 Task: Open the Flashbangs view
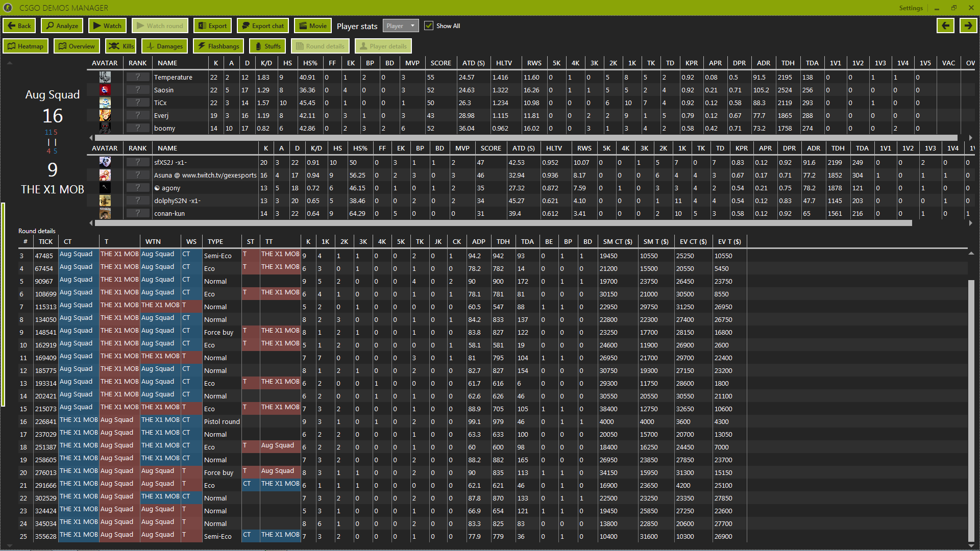click(218, 46)
